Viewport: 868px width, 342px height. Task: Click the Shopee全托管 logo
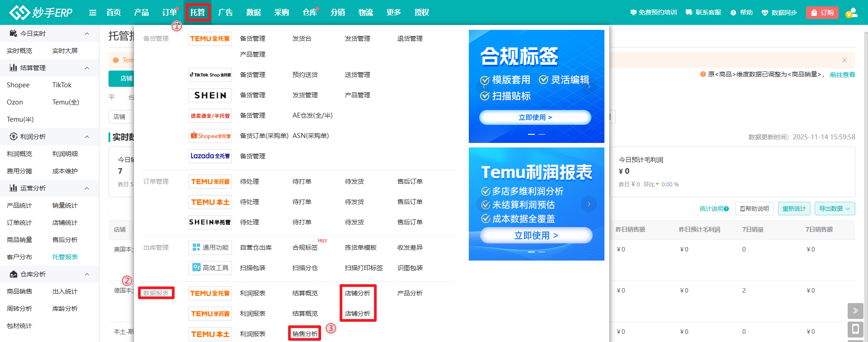[210, 136]
